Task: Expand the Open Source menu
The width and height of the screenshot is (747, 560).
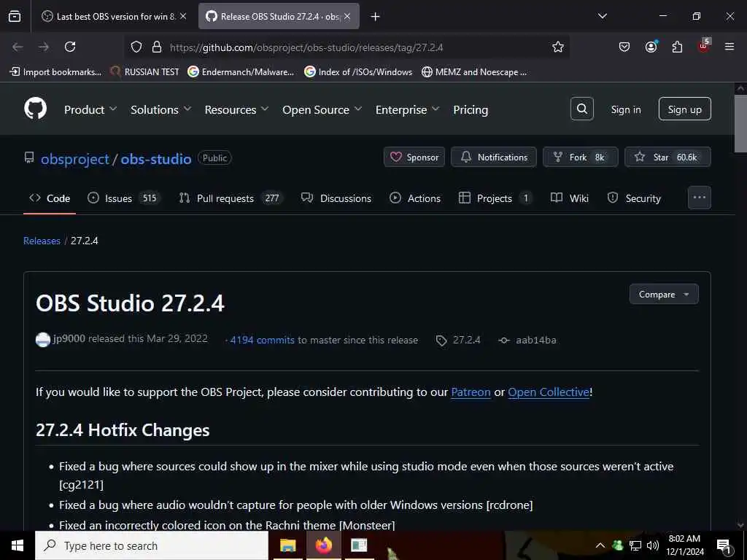Action: 322,109
